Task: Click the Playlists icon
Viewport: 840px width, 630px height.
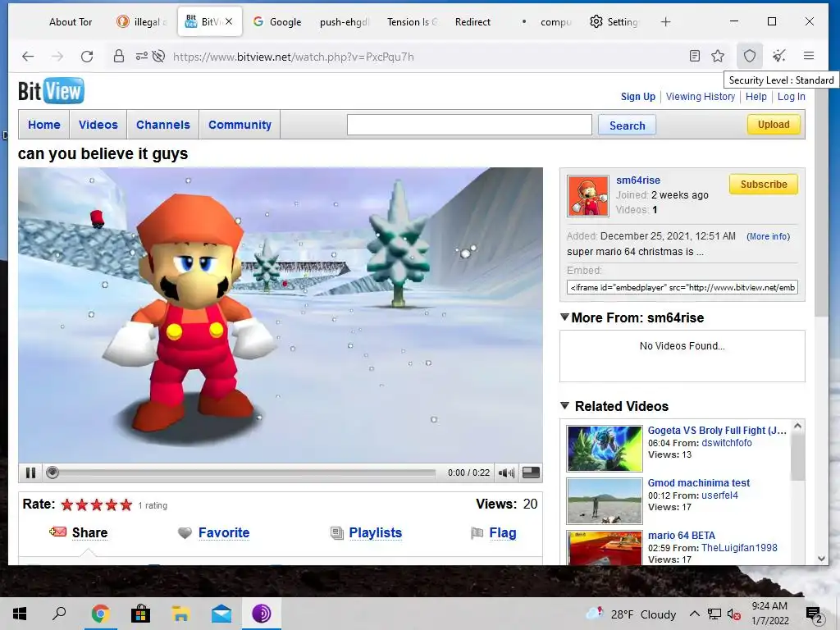Action: coord(336,533)
